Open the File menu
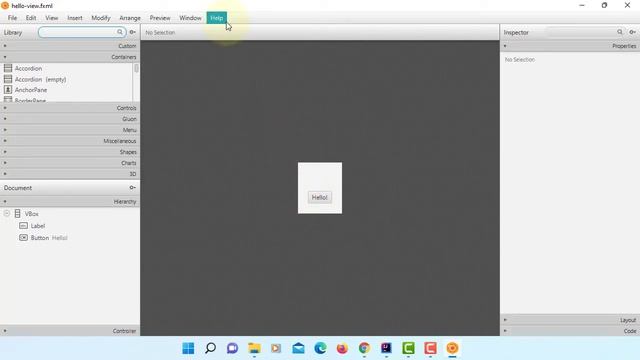 click(x=12, y=18)
